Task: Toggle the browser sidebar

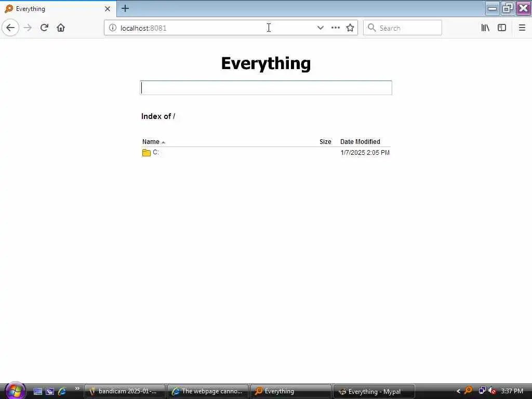Action: coord(502,28)
